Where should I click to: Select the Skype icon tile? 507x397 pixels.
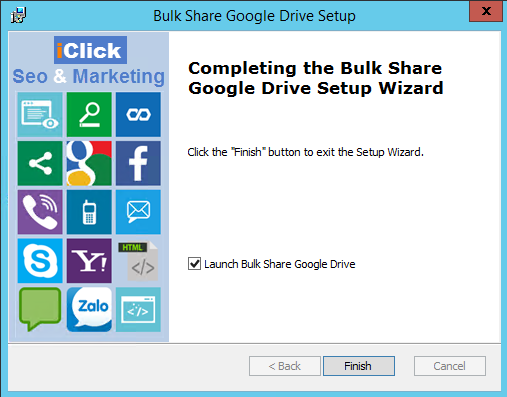(40, 261)
